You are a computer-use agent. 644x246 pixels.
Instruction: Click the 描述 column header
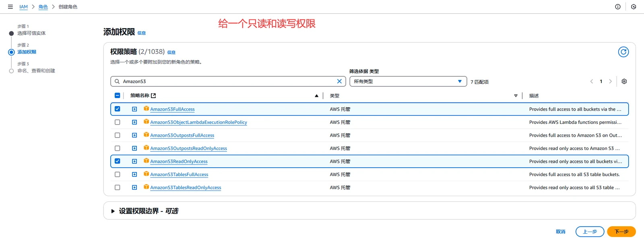click(534, 96)
